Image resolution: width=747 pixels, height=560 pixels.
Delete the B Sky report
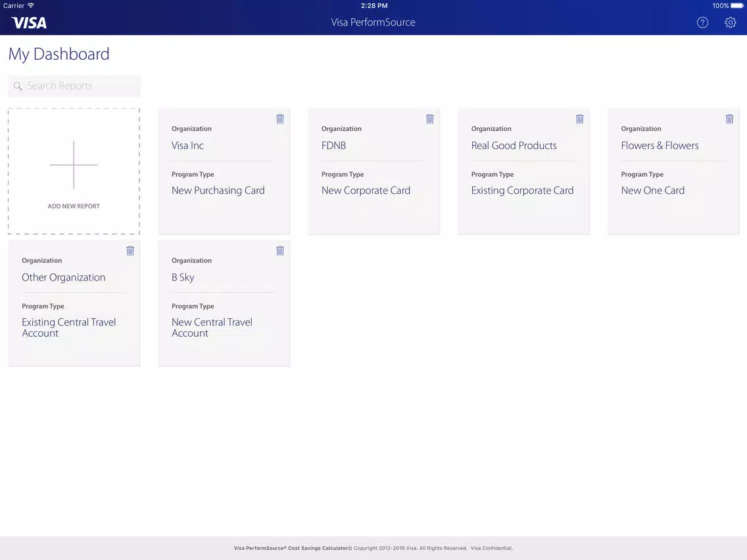(x=280, y=251)
